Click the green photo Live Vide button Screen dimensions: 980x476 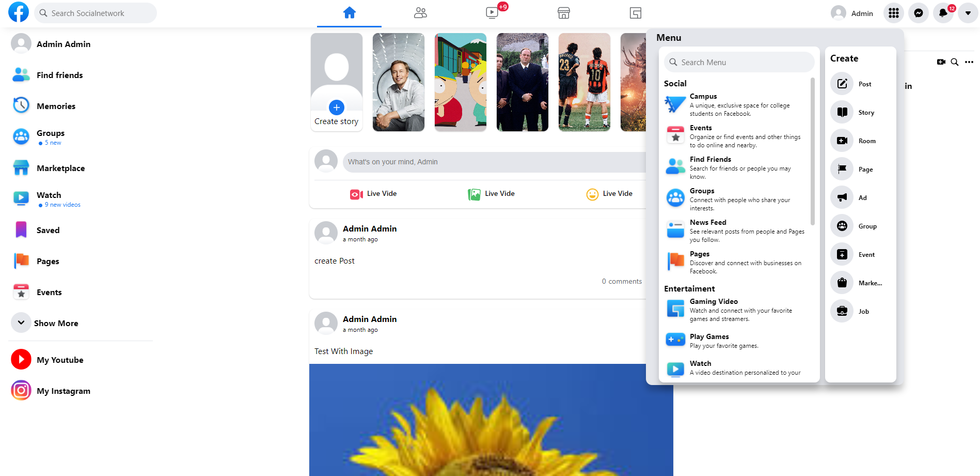pos(491,194)
